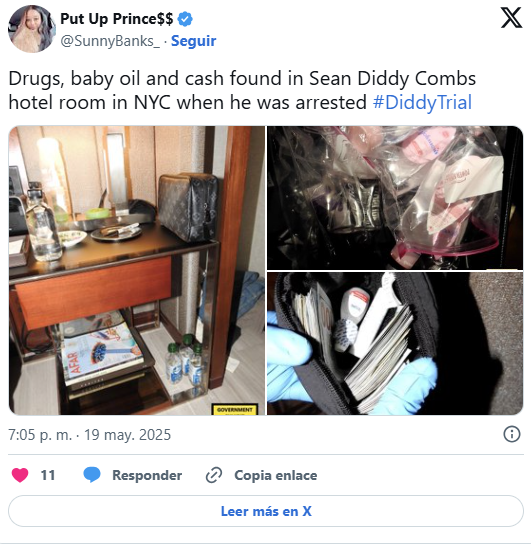Open the hotel nightstand photo
Screen dimensions: 531x544
coord(137,270)
